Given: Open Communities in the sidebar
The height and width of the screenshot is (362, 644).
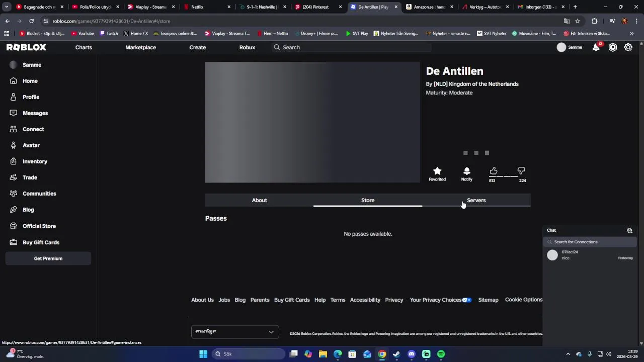Looking at the screenshot, I should 39,194.
